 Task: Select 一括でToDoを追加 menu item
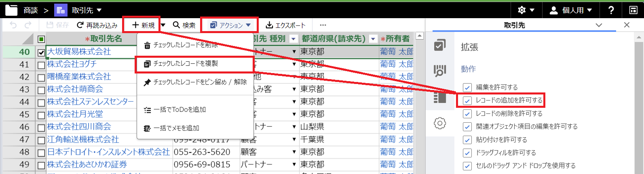click(x=195, y=109)
